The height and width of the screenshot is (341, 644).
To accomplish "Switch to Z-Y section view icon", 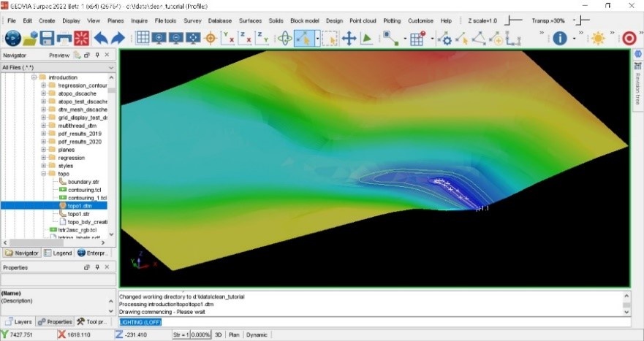I will [262, 38].
